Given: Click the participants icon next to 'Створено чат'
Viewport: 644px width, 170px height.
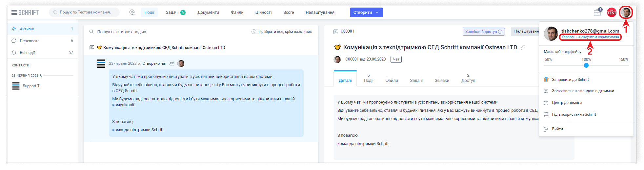Looking at the screenshot, I should pyautogui.click(x=172, y=64).
